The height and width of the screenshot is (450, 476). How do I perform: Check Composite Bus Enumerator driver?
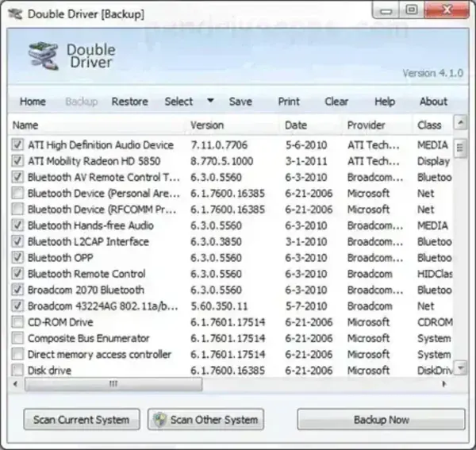(x=17, y=337)
